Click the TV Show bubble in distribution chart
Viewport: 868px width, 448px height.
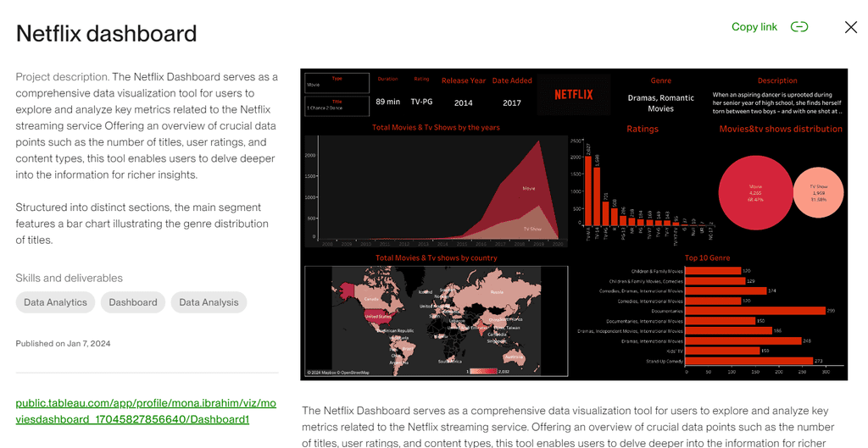coord(818,192)
